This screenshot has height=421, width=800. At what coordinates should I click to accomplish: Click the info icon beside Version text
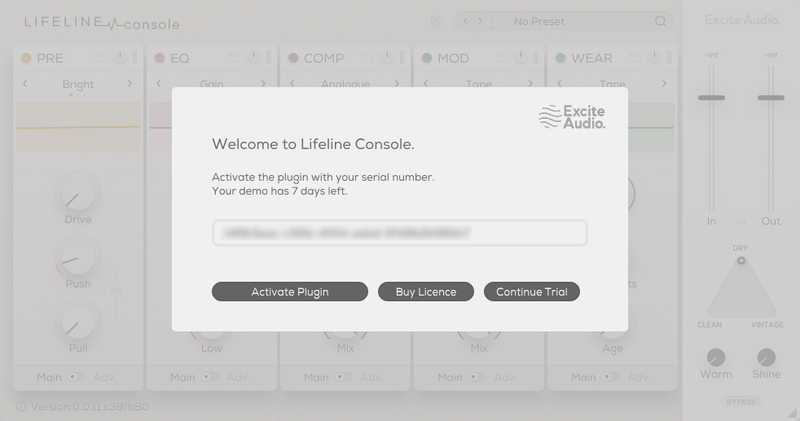pos(21,407)
